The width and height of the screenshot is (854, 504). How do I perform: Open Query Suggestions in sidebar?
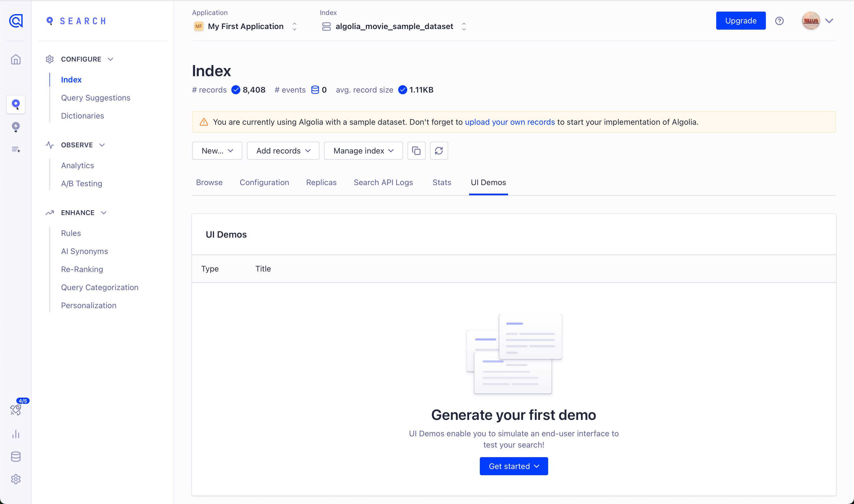point(95,97)
